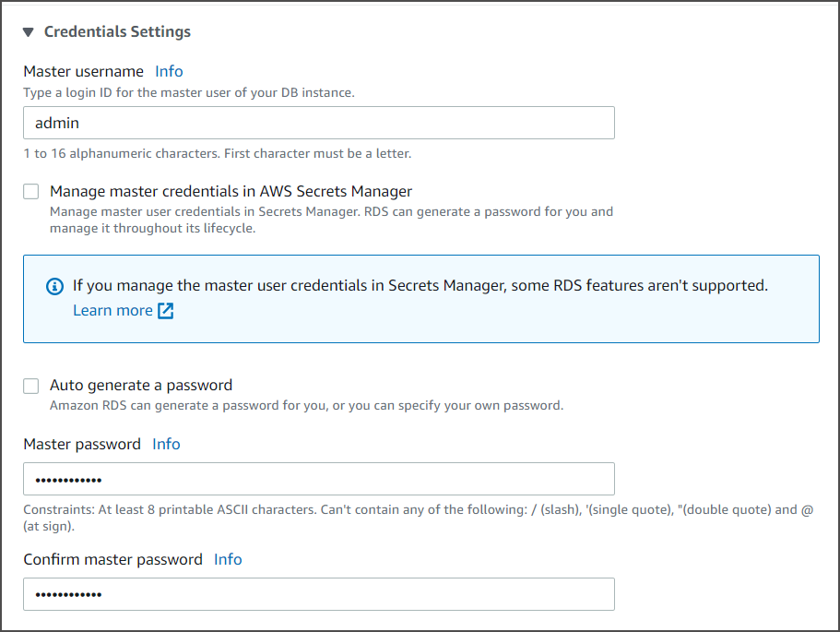Enable Manage master credentials in Secrets Manager checkbox

pos(31,191)
